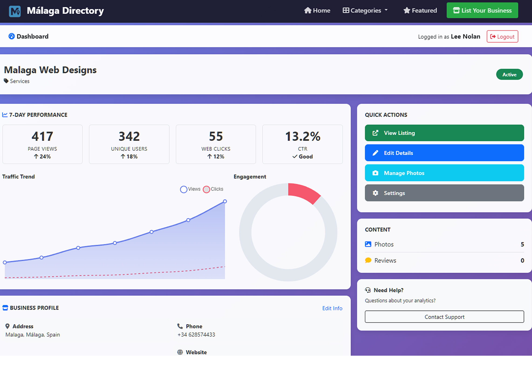Click the Reviews speech bubble icon
Image resolution: width=532 pixels, height=392 pixels.
368,260
